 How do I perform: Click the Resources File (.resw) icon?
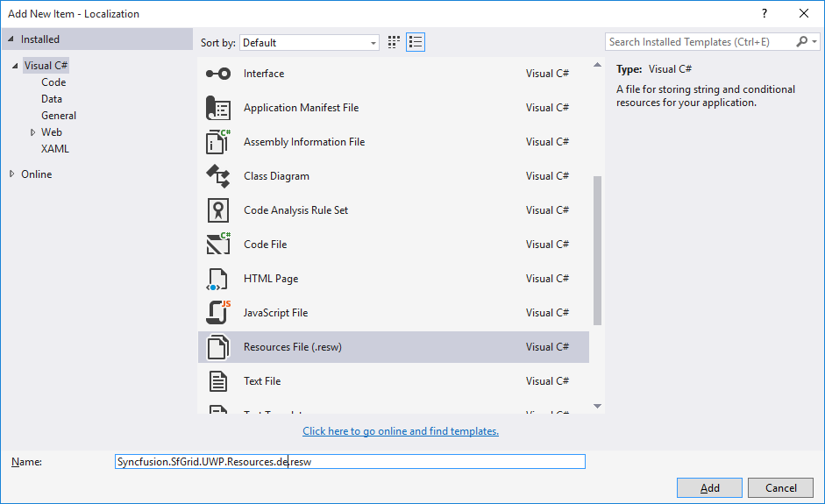pyautogui.click(x=217, y=347)
